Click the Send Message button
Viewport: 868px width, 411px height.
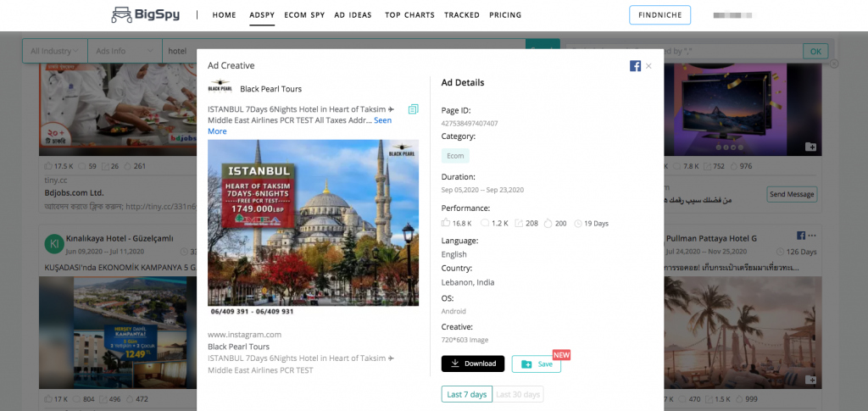792,194
